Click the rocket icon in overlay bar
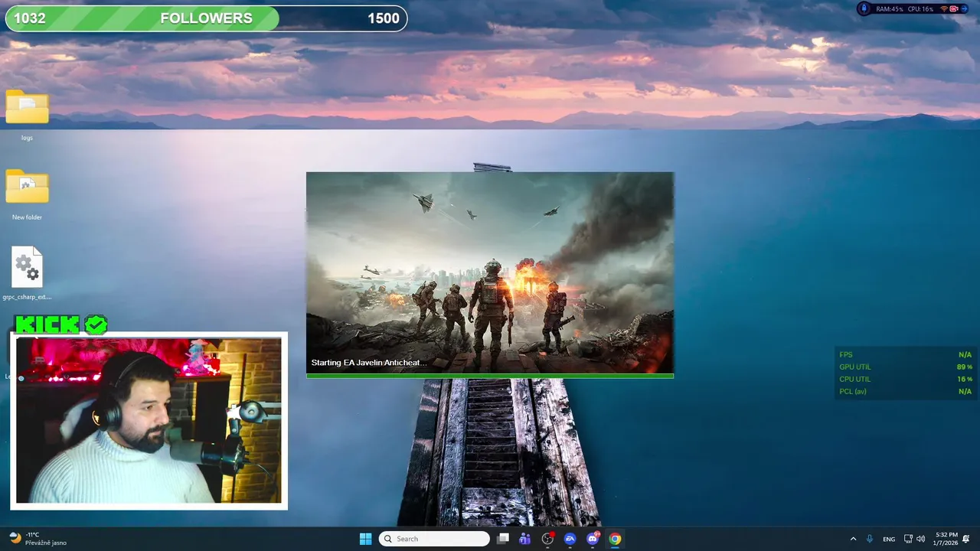Image resolution: width=980 pixels, height=551 pixels. coord(864,8)
